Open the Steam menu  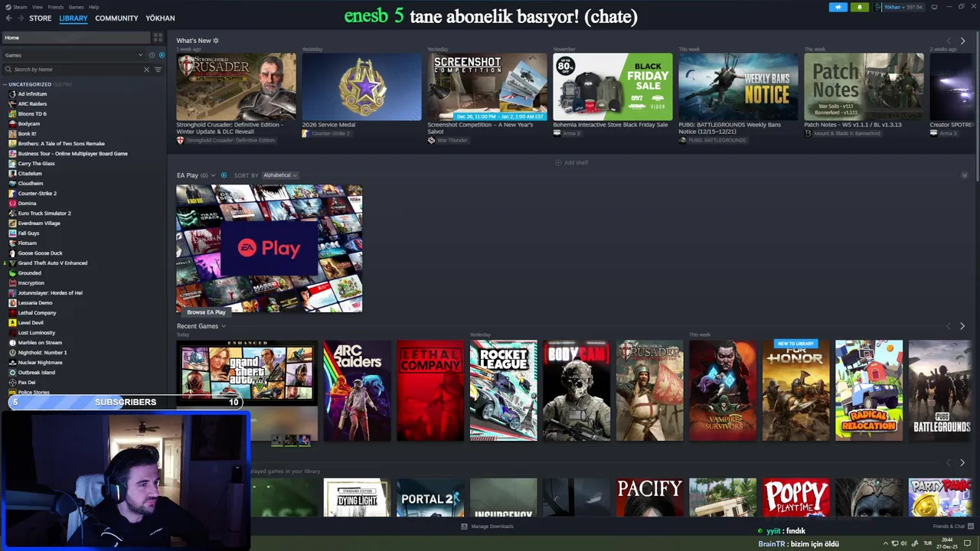[x=19, y=7]
